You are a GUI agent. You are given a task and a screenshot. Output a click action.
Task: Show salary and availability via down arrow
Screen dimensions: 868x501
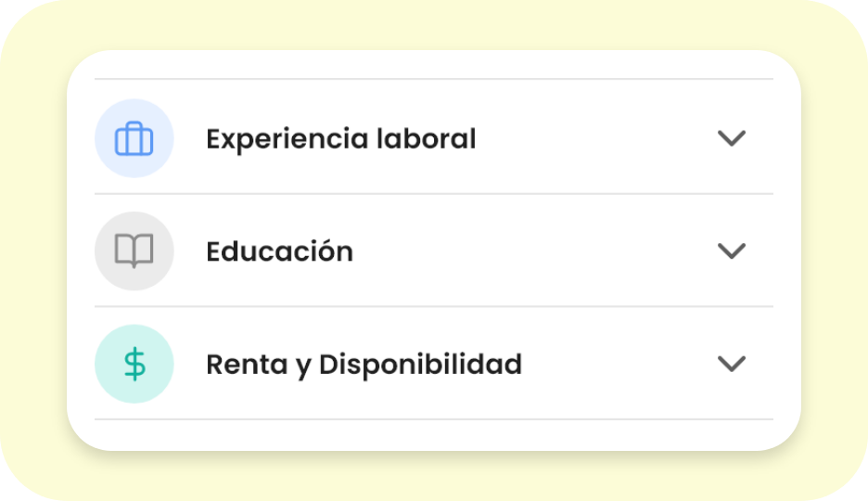(732, 364)
